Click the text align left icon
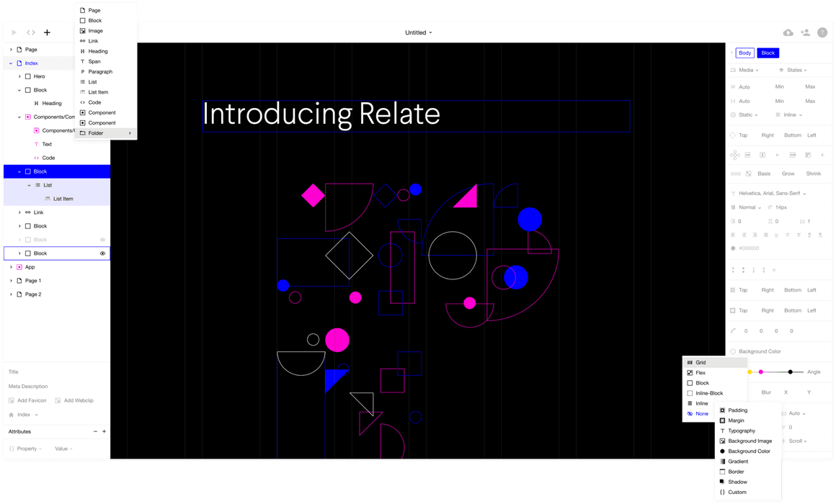The height and width of the screenshot is (504, 836). pos(733,235)
